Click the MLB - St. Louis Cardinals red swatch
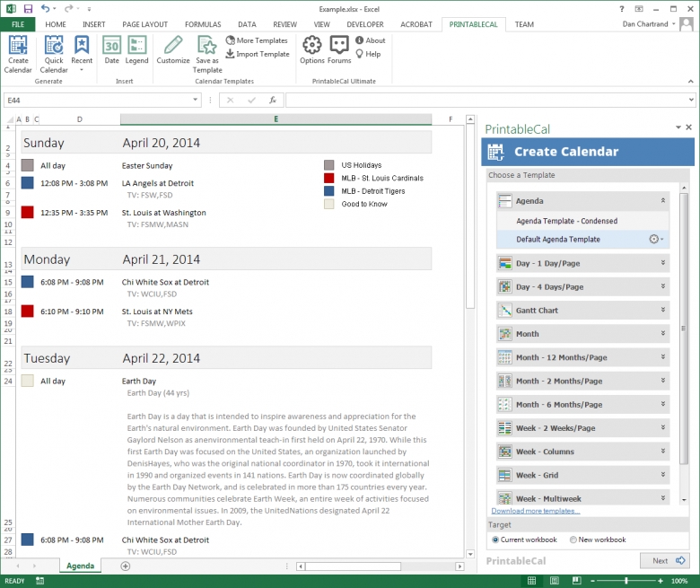The image size is (700, 588). [329, 178]
